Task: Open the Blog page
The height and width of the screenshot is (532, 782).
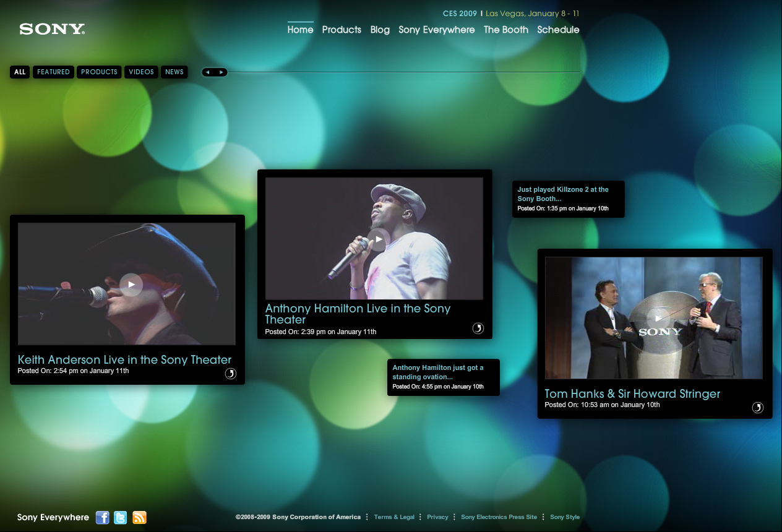Action: 380,30
